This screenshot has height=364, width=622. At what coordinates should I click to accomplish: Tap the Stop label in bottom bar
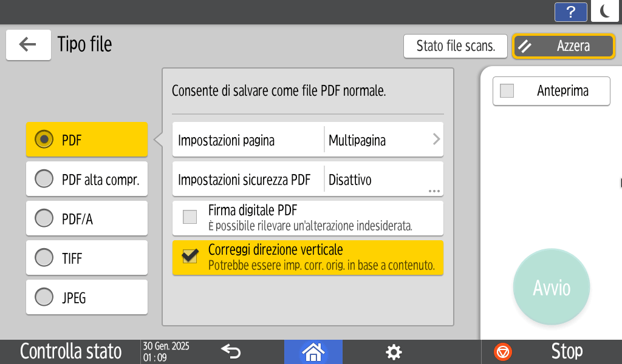pyautogui.click(x=567, y=351)
